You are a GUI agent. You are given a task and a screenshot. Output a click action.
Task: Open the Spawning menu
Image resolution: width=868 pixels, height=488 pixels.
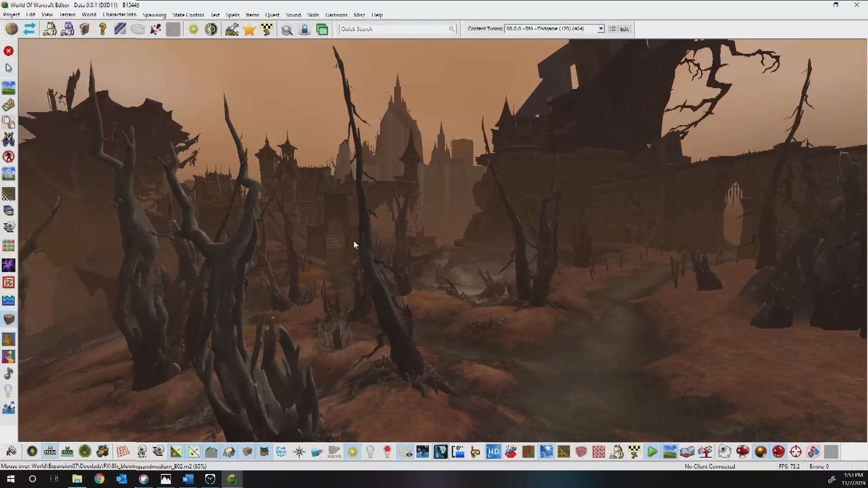[154, 15]
